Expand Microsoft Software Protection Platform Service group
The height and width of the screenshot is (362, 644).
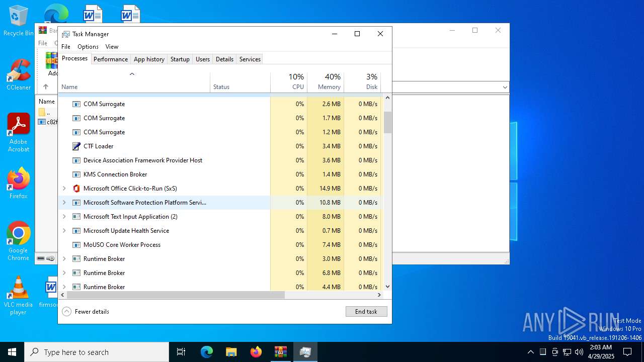(64, 203)
